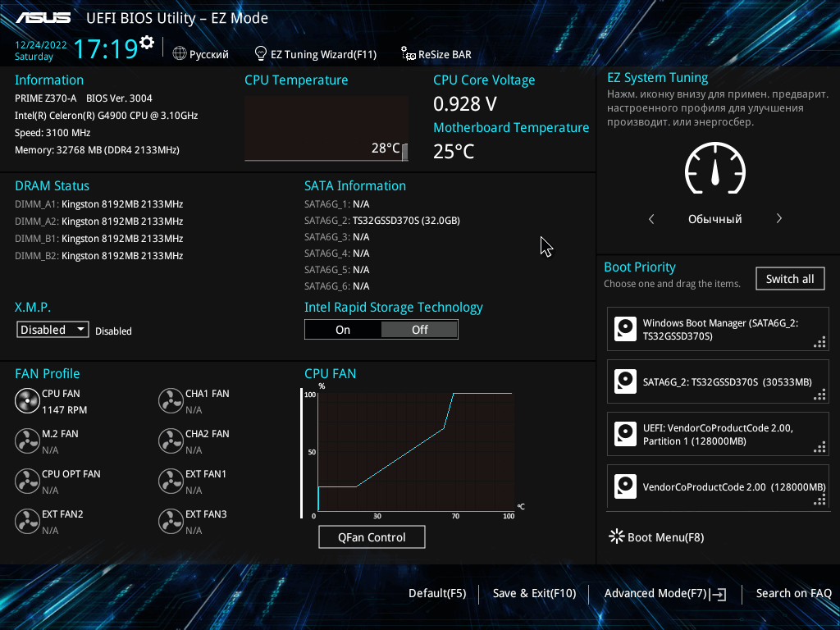Click the 12/24/2022 Saturday date
Screen dimensions: 840x630
tap(41, 50)
